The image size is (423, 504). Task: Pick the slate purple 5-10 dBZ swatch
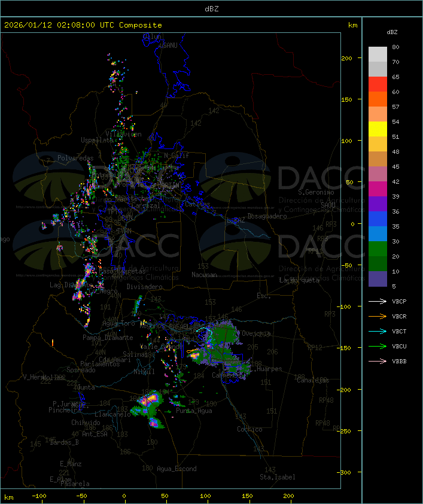[378, 279]
